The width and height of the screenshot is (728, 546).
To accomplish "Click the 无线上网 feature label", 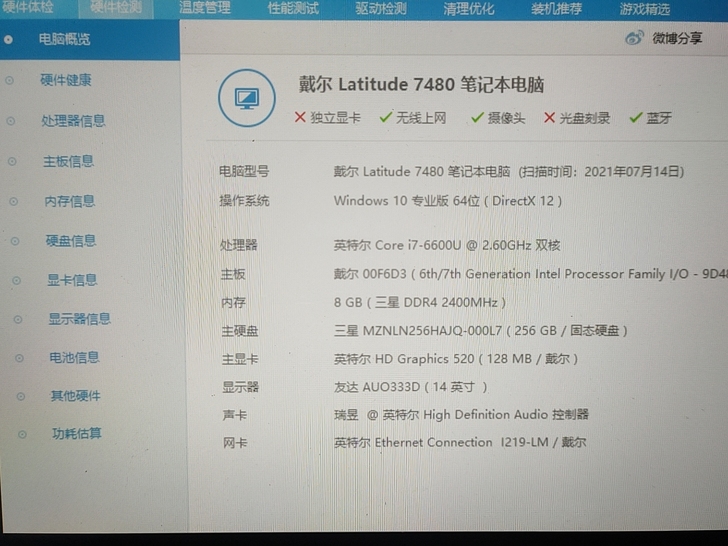I will click(x=421, y=117).
